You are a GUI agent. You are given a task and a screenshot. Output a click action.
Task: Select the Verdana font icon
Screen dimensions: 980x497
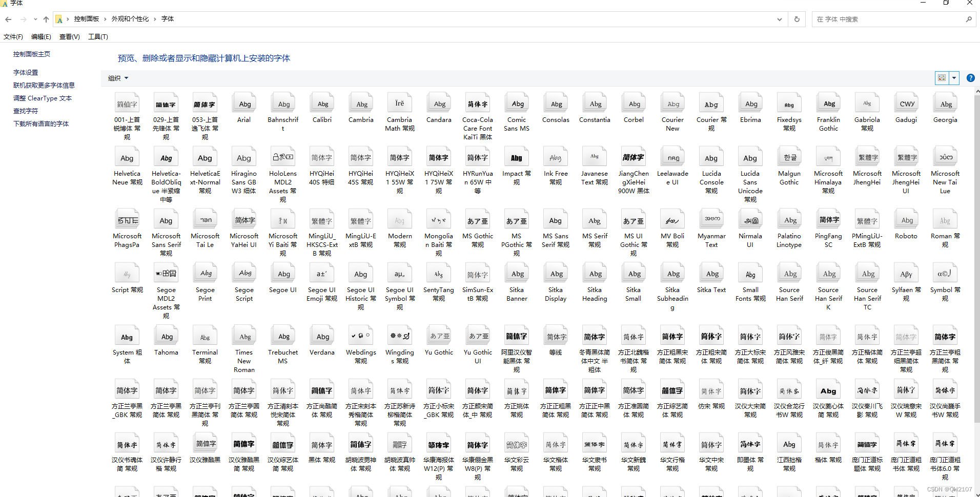pos(322,336)
